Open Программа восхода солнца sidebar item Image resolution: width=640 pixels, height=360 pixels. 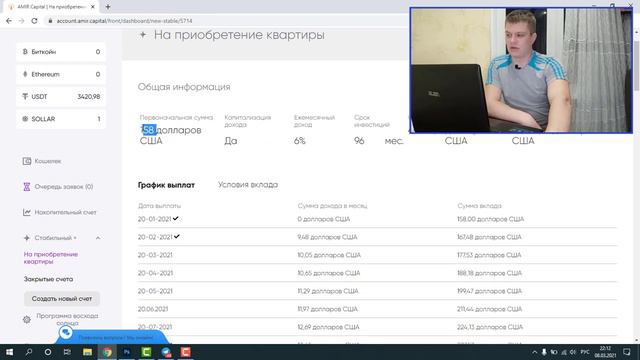coord(67,319)
